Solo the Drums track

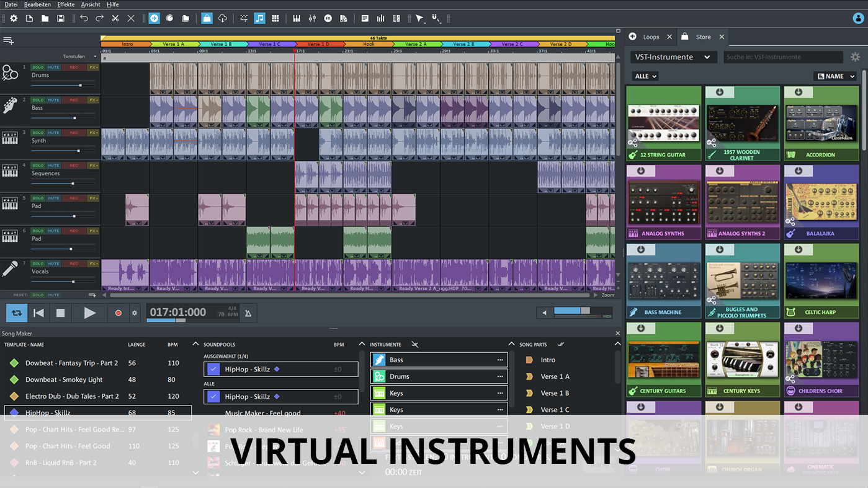coord(38,67)
